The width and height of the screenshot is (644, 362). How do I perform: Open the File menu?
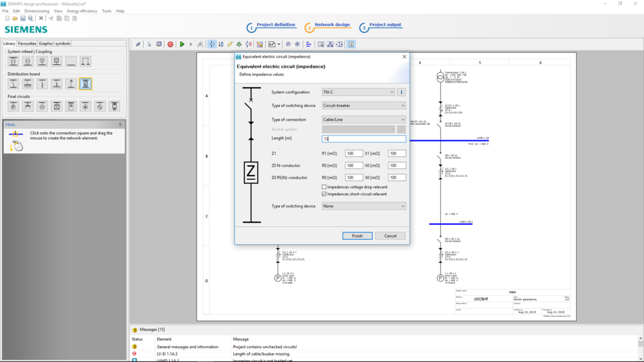pos(5,11)
